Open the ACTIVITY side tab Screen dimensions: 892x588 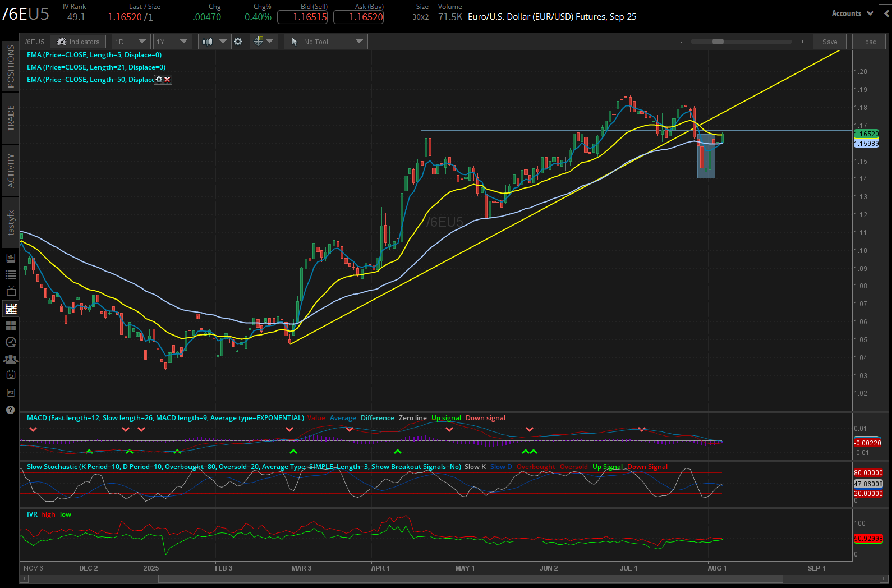click(11, 171)
